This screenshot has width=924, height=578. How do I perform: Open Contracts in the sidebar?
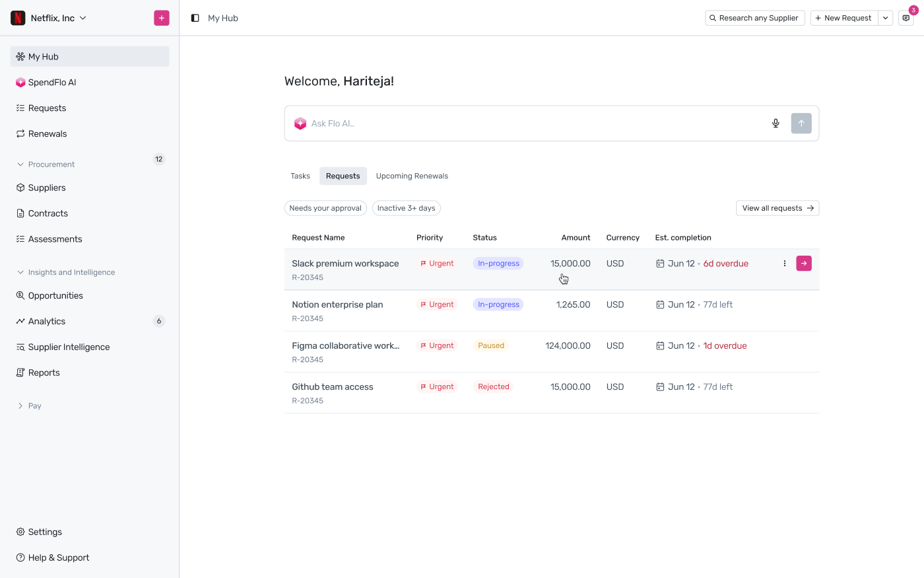pyautogui.click(x=90, y=213)
